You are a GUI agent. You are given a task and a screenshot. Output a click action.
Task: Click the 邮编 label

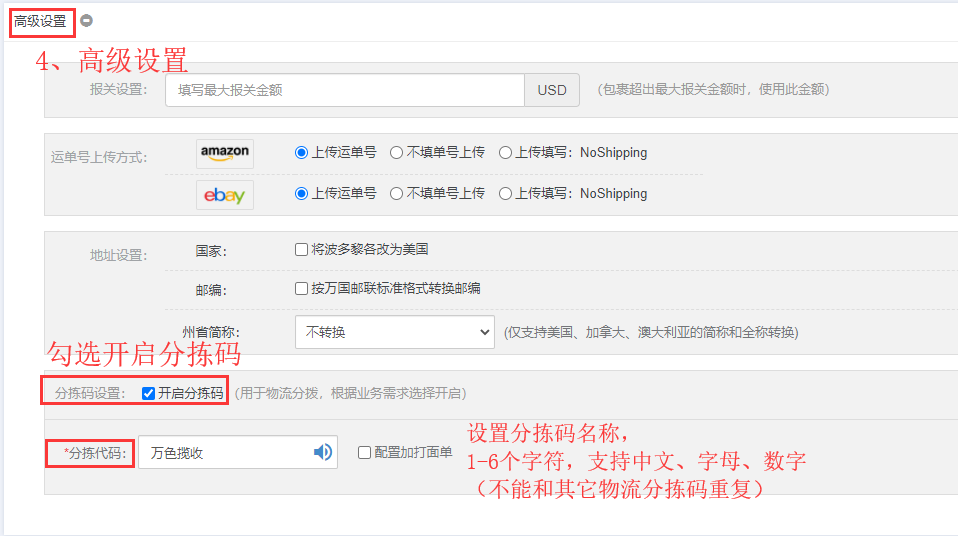(211, 290)
